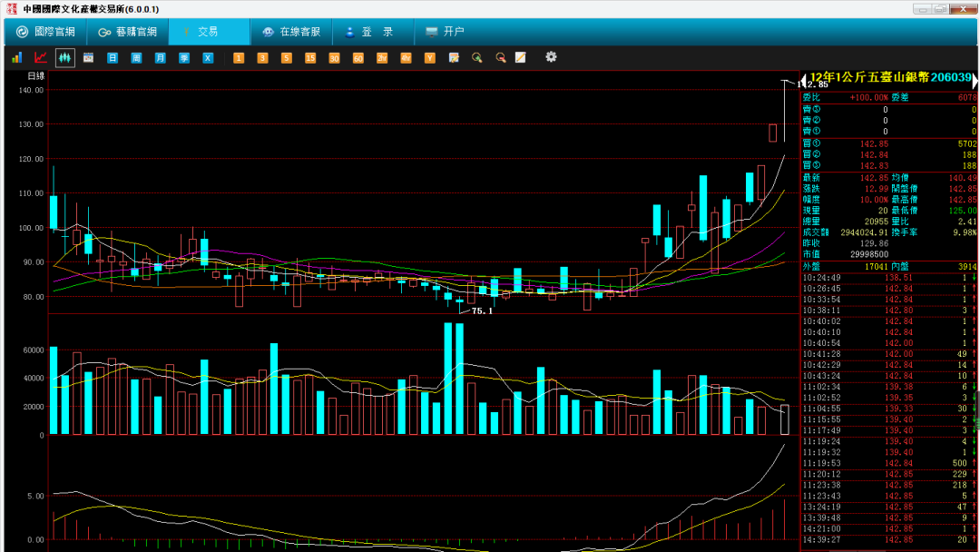Screen dimensions: 980x552
Task: Select the candlestick K-line chart icon
Action: [65, 57]
